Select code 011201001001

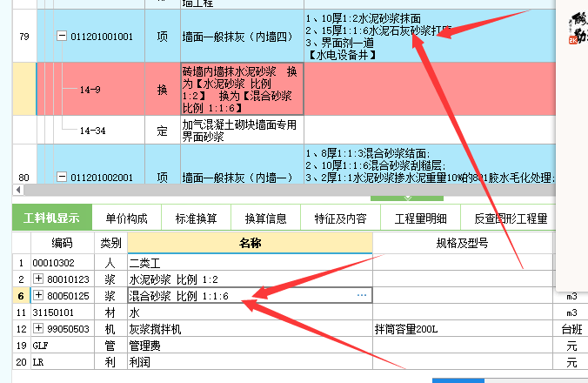[102, 37]
